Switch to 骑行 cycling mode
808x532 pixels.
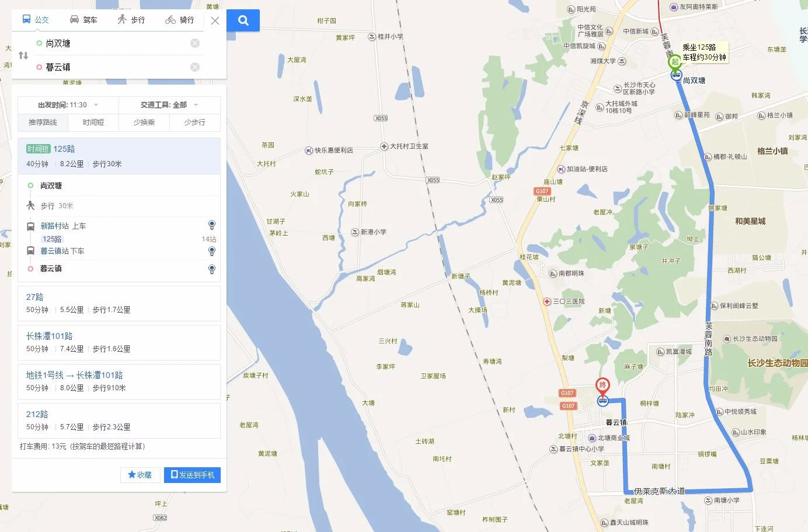point(179,20)
